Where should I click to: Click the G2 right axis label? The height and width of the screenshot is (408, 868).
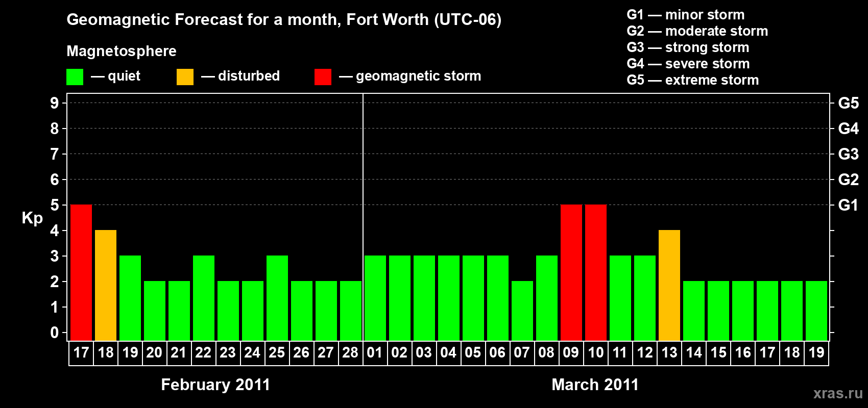pos(849,180)
